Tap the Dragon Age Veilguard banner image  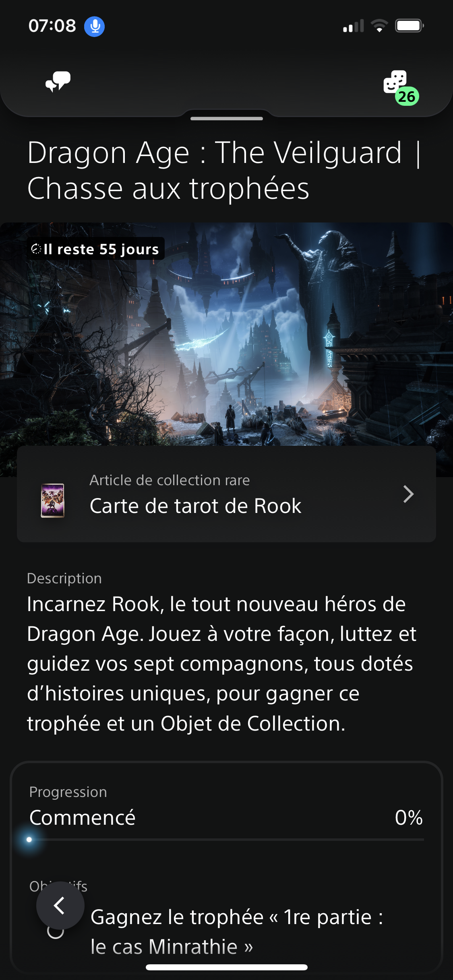[x=226, y=334]
